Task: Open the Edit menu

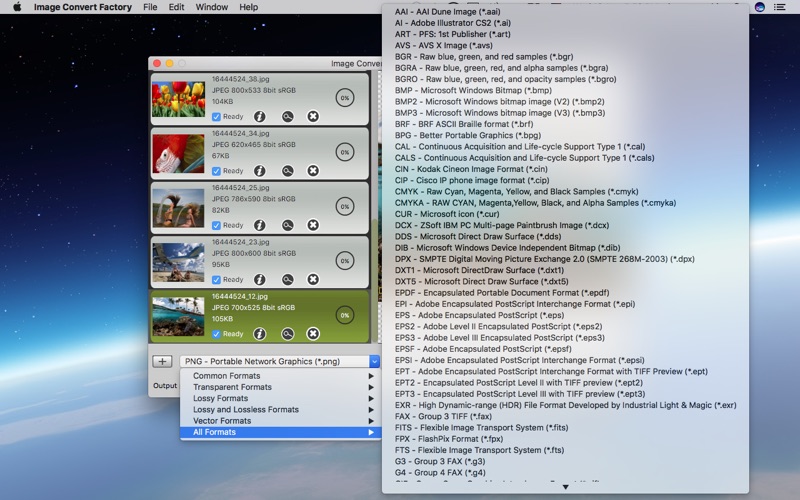Action: tap(177, 7)
